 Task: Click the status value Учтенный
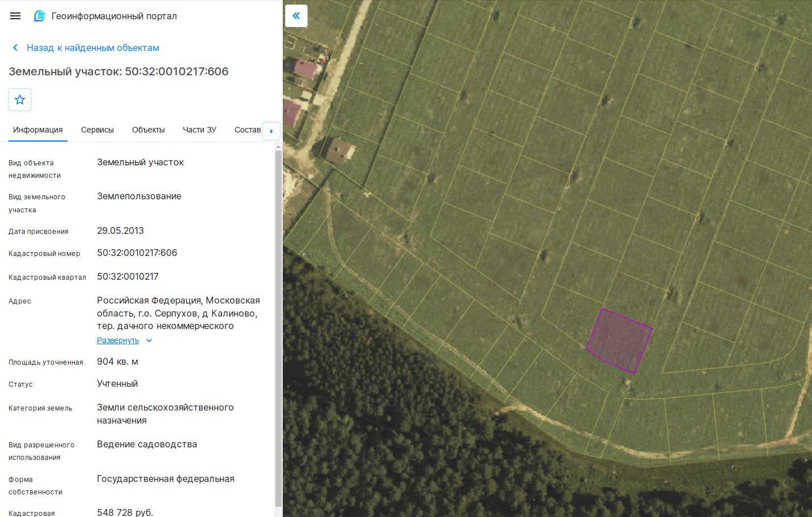click(117, 383)
